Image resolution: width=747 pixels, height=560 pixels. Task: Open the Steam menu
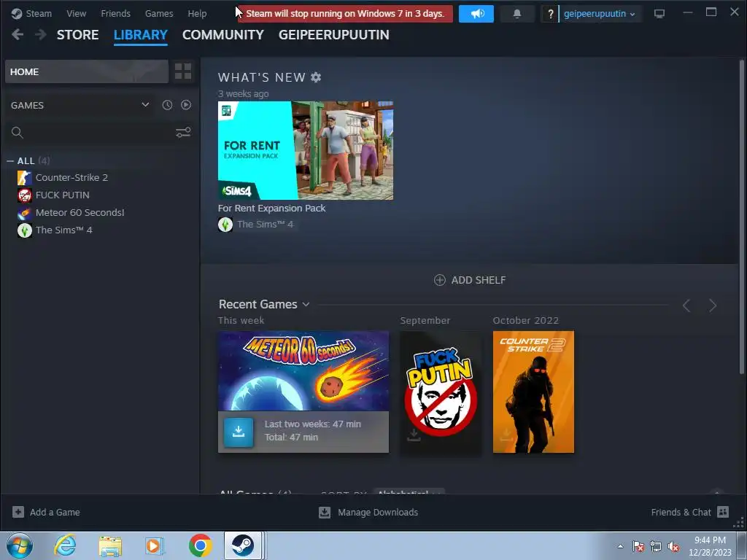click(x=31, y=13)
